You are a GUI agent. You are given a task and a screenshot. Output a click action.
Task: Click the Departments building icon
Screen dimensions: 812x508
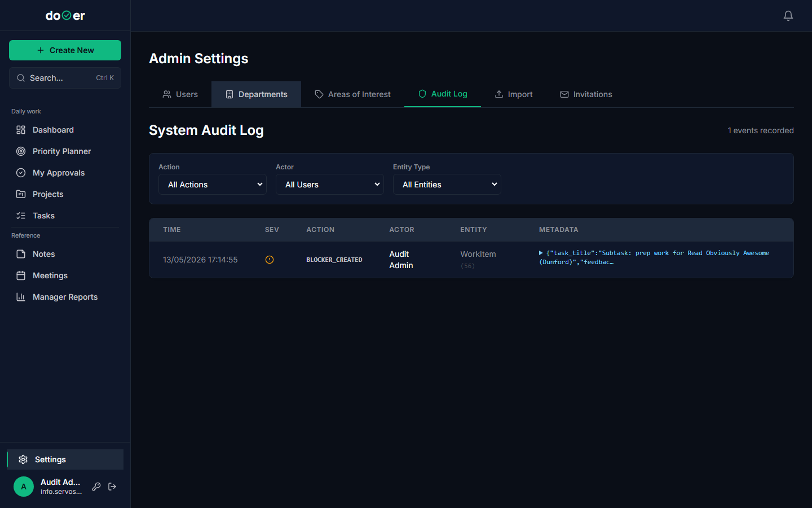pos(230,94)
